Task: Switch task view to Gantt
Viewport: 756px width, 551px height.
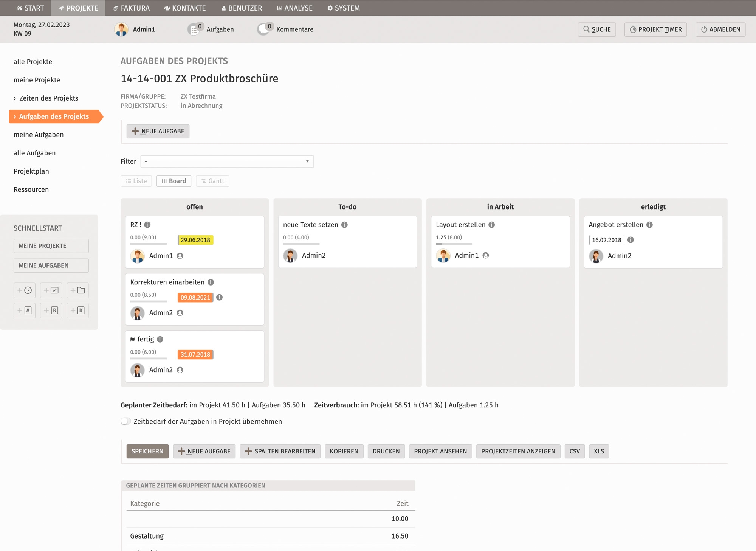Action: (212, 181)
